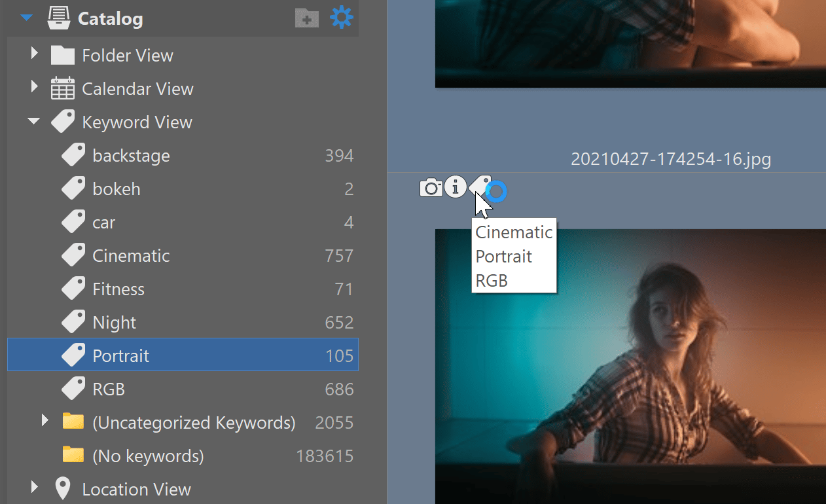The image size is (826, 504).
Task: Click the camera info icon above thumbnail
Action: [431, 188]
